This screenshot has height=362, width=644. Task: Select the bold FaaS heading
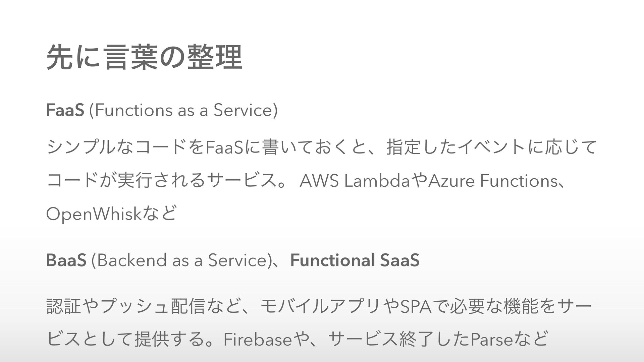tap(65, 111)
